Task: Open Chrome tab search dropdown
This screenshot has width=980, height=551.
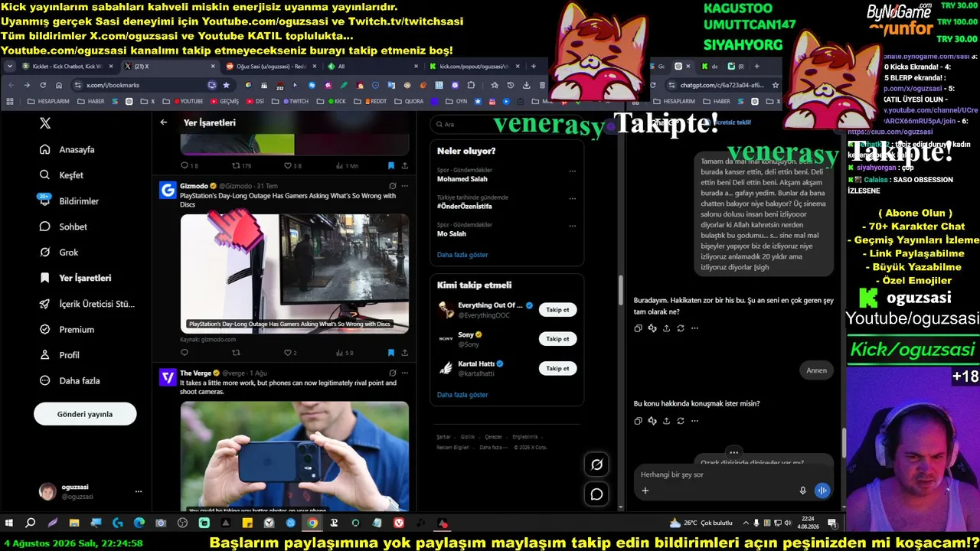Action: coord(10,67)
